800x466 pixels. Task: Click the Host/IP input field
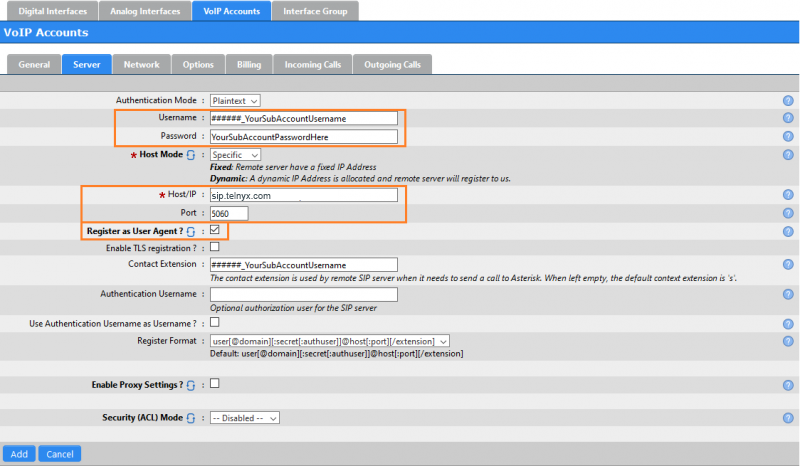[304, 195]
